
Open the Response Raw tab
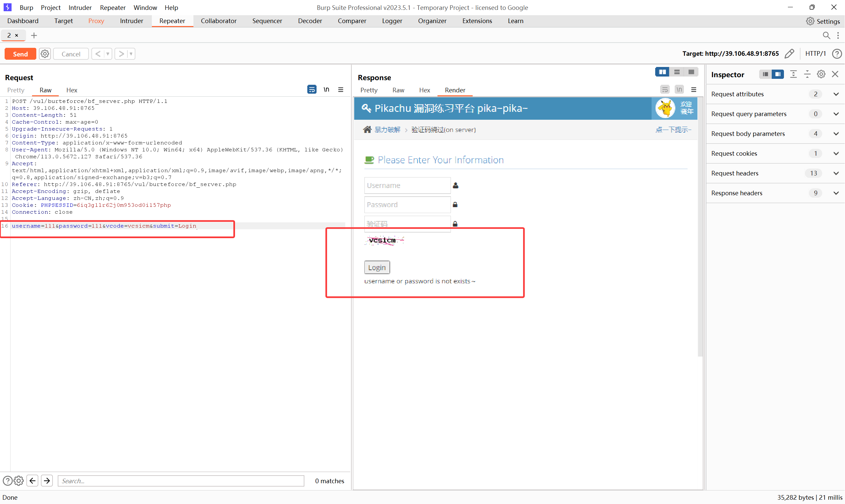coord(398,90)
